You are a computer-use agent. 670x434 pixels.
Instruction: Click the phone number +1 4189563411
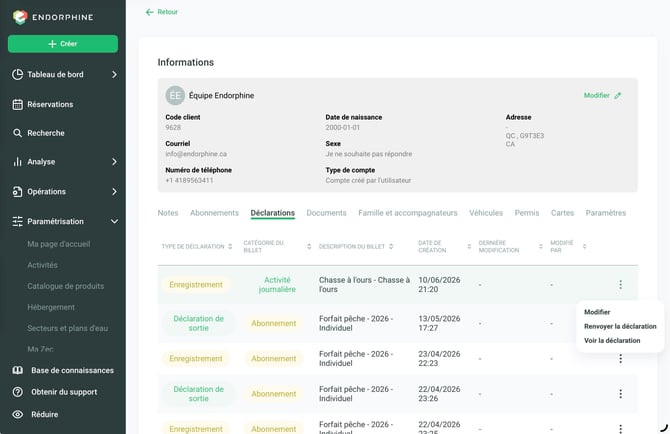pos(189,180)
